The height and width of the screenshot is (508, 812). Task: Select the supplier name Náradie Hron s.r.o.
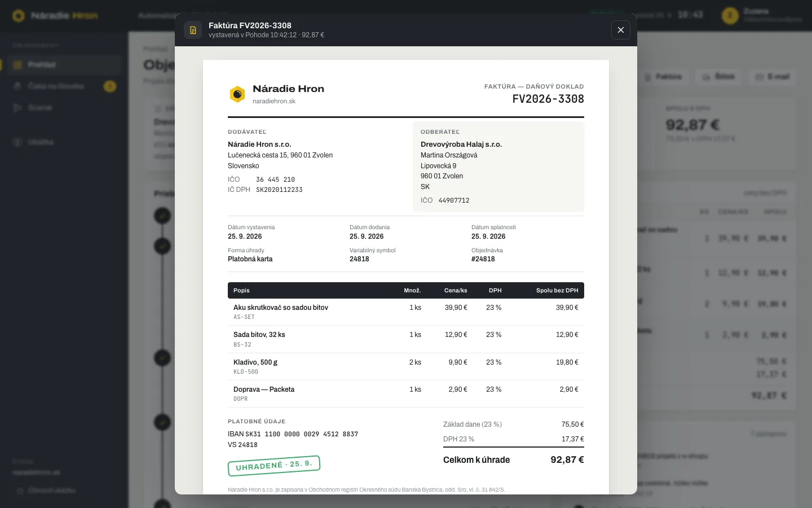[x=259, y=144]
